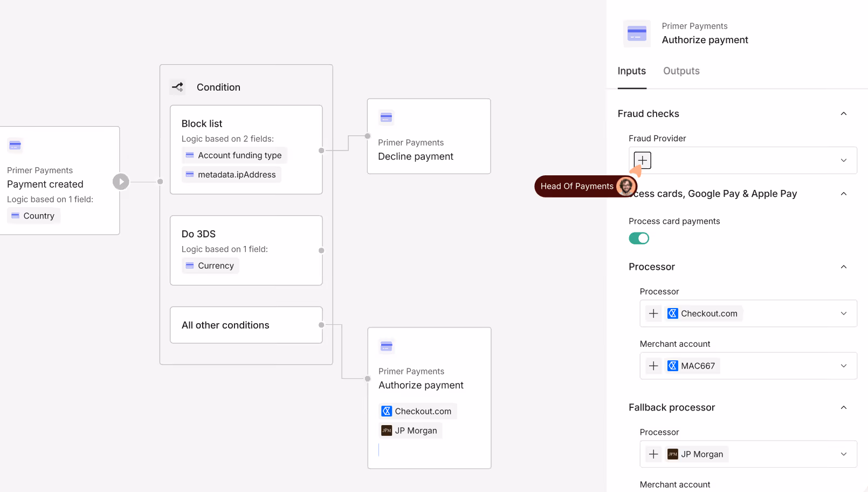Click the Country field chip
This screenshot has height=492, width=868.
click(33, 216)
